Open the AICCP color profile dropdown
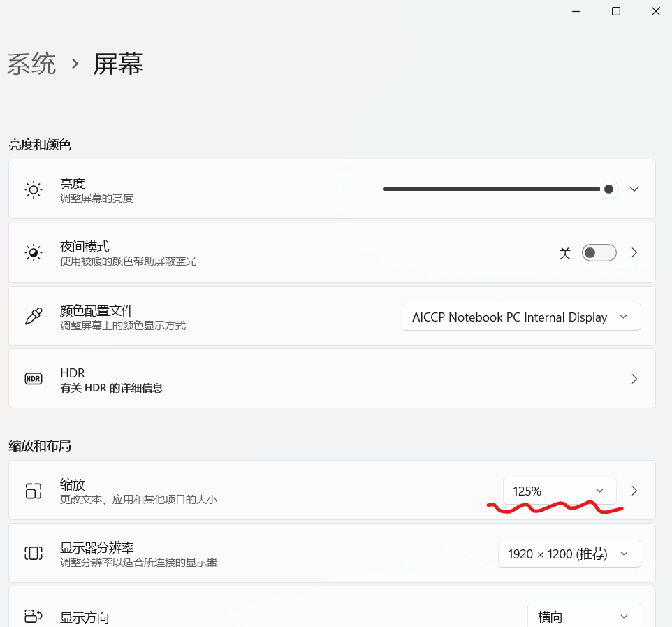The image size is (672, 627). (x=521, y=317)
